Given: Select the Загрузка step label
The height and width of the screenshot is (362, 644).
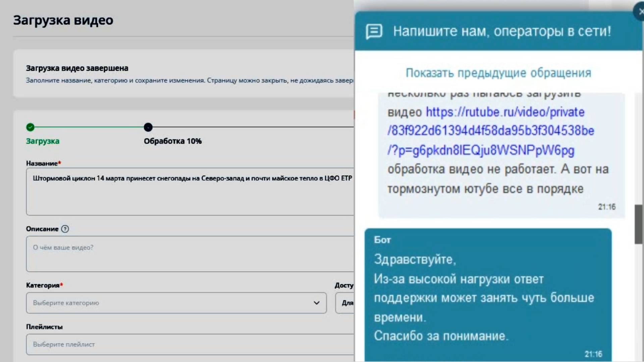Looking at the screenshot, I should coord(43,141).
